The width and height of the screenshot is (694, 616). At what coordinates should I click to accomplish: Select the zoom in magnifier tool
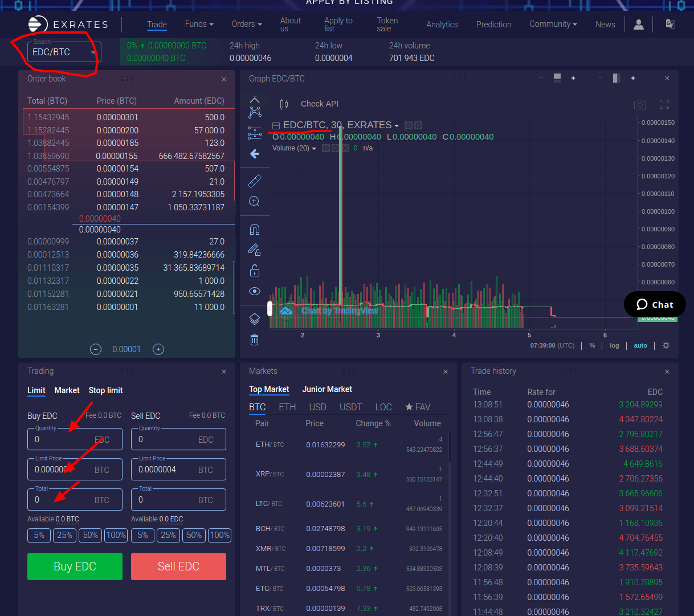pos(255,202)
